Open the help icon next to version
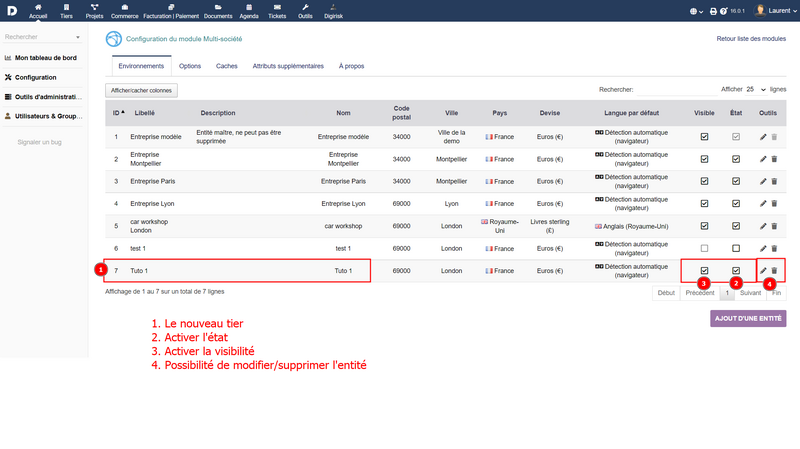The height and width of the screenshot is (449, 800). click(x=723, y=11)
